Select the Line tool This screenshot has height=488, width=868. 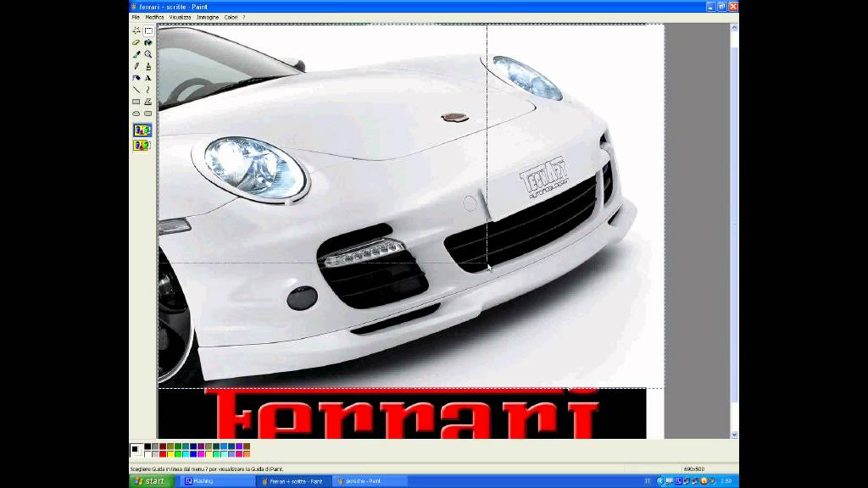(x=136, y=90)
